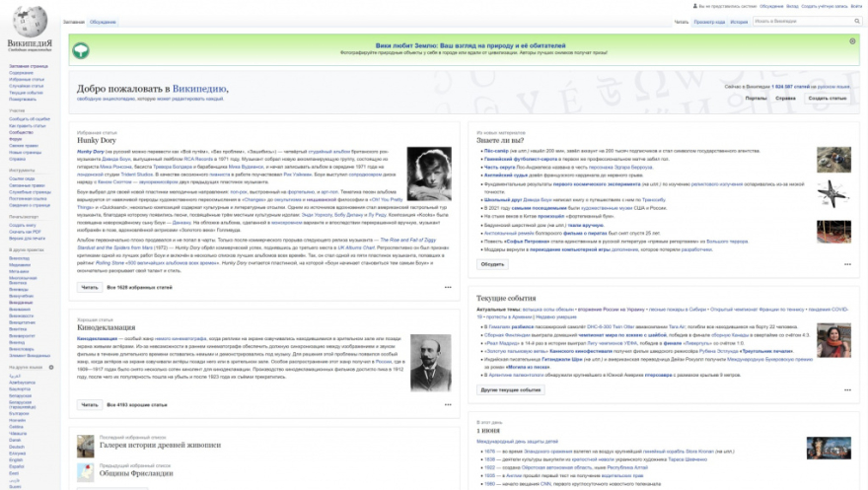Open the История tab
868x490 pixels.
coord(739,21)
